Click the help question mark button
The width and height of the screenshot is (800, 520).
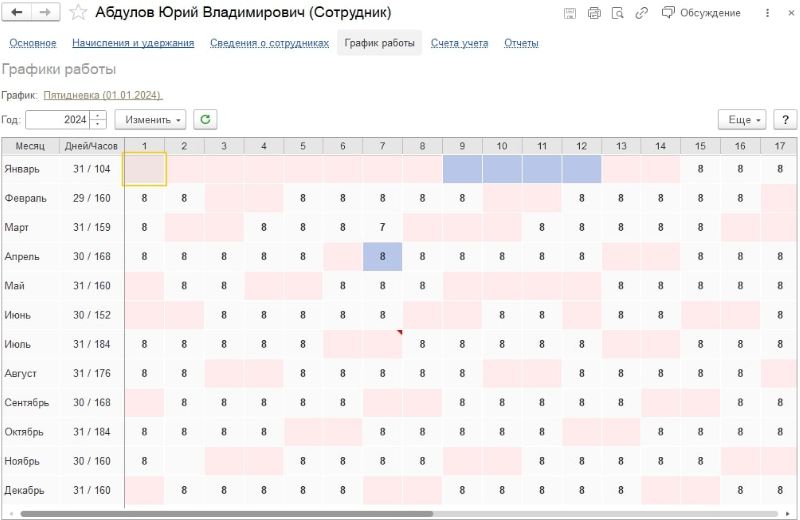pyautogui.click(x=785, y=119)
